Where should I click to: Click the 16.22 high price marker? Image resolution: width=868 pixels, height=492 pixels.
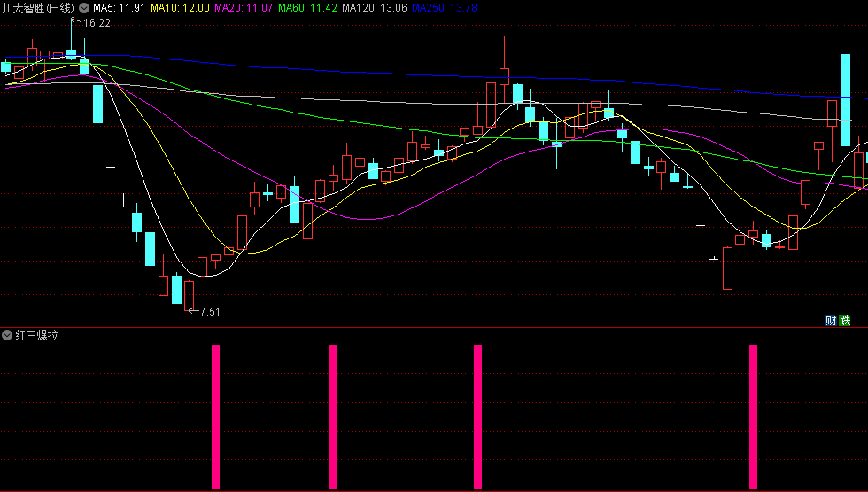pos(97,23)
